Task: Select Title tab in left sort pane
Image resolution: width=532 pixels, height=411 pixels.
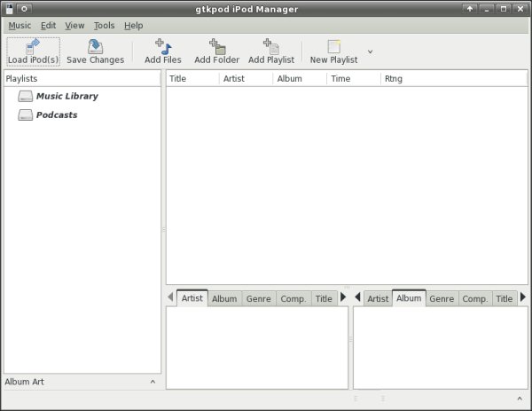Action: point(324,299)
